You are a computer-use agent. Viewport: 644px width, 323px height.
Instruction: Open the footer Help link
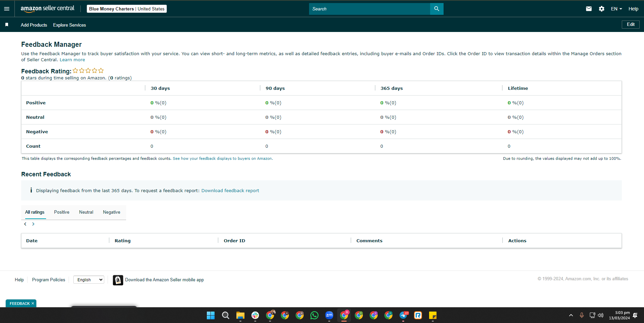[x=19, y=280]
